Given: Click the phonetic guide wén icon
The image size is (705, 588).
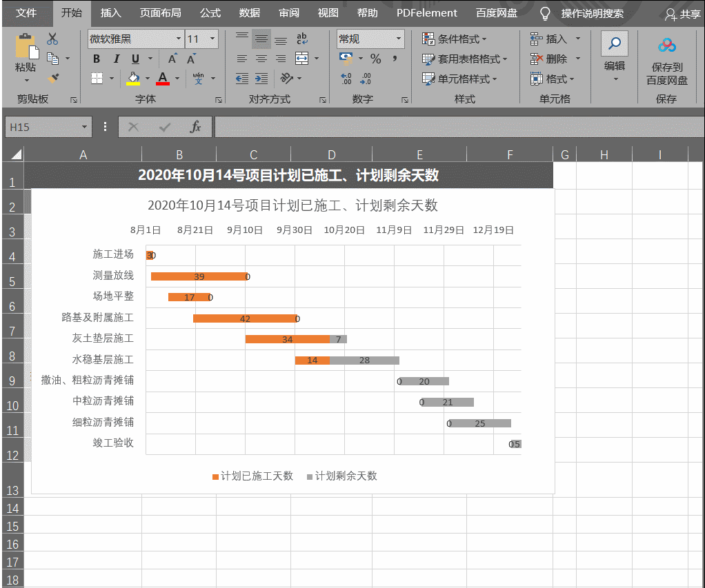Looking at the screenshot, I should [x=198, y=79].
